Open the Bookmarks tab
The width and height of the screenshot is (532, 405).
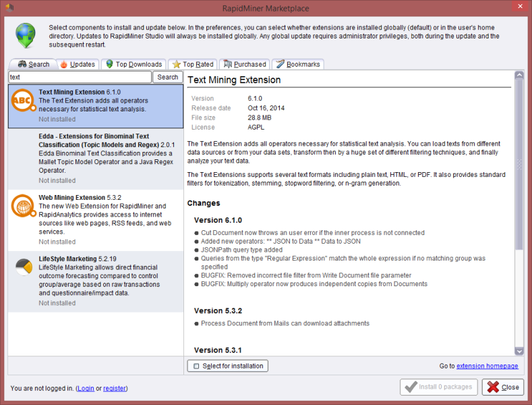point(298,64)
